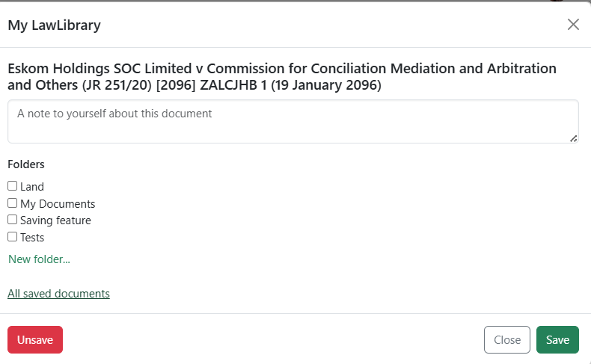Click the textarea resize grip icon

point(573,138)
